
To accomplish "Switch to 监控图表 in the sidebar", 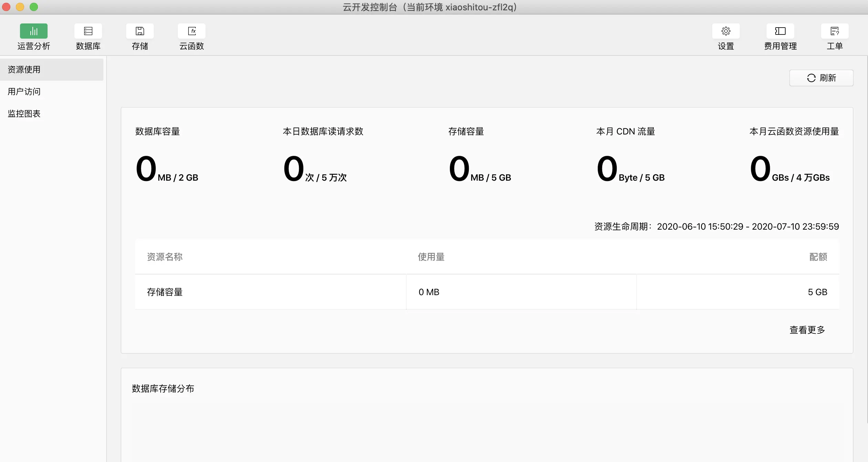I will pos(24,114).
